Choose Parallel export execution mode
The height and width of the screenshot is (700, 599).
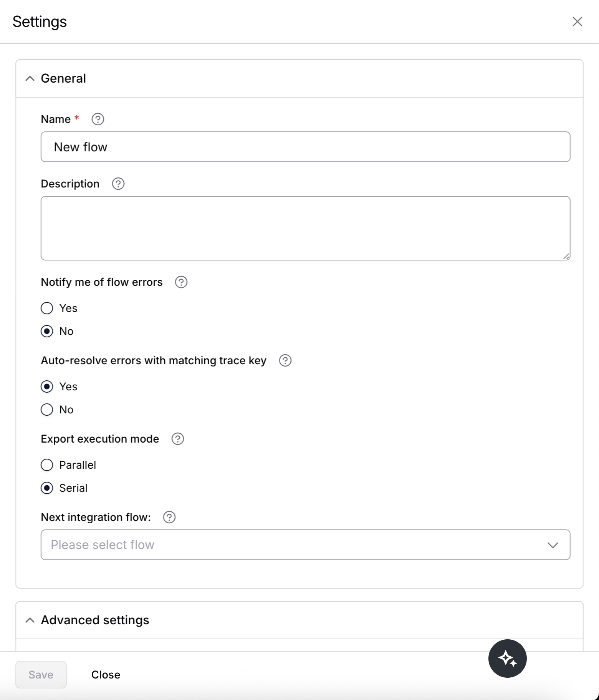click(x=47, y=465)
